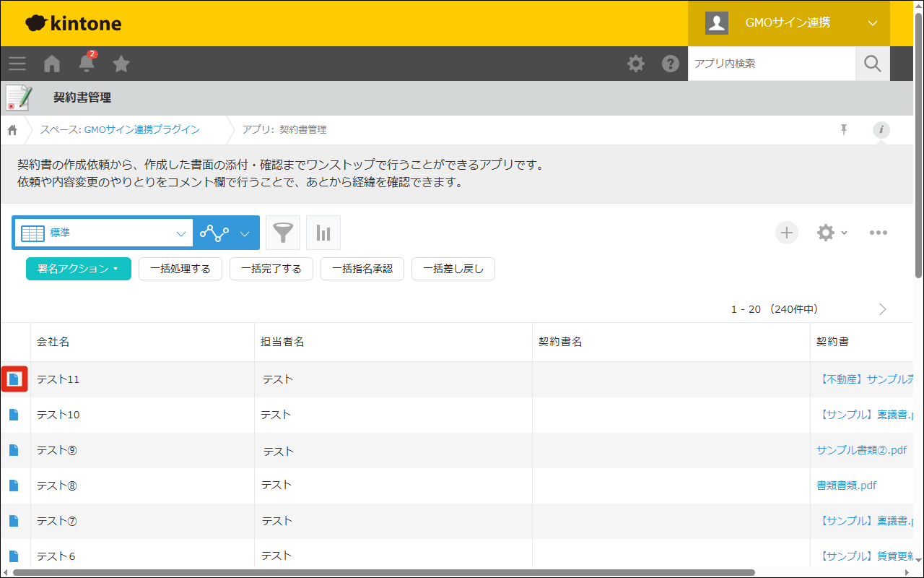Click the kintone logo
924x578 pixels.
[x=73, y=23]
